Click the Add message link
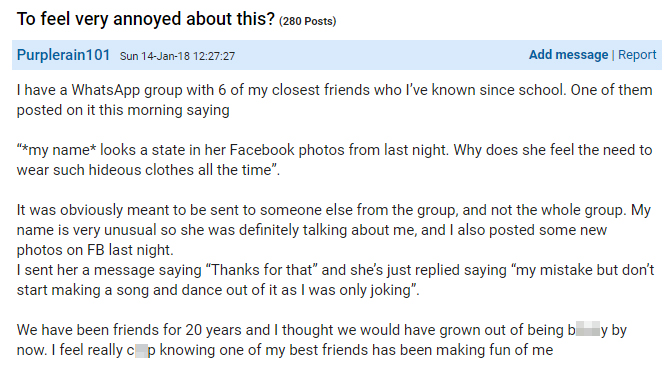Viewport: 672px width, 373px height. [x=568, y=55]
